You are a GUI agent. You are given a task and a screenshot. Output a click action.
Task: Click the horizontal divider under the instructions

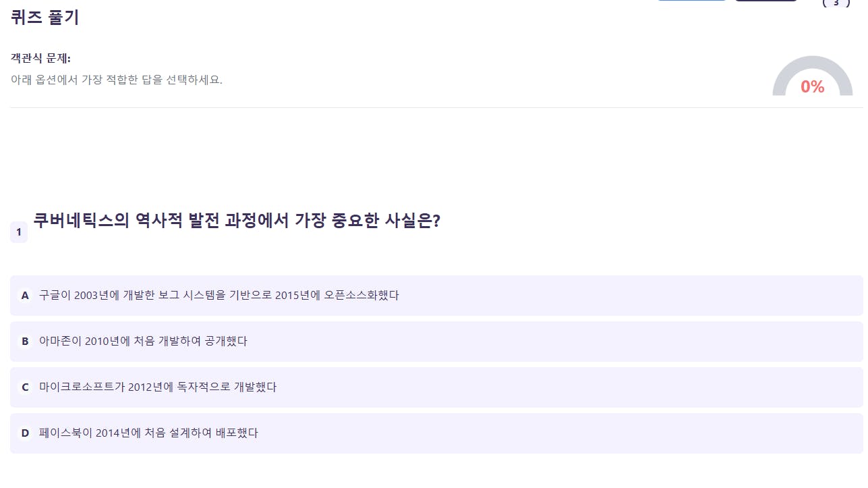pyautogui.click(x=432, y=107)
